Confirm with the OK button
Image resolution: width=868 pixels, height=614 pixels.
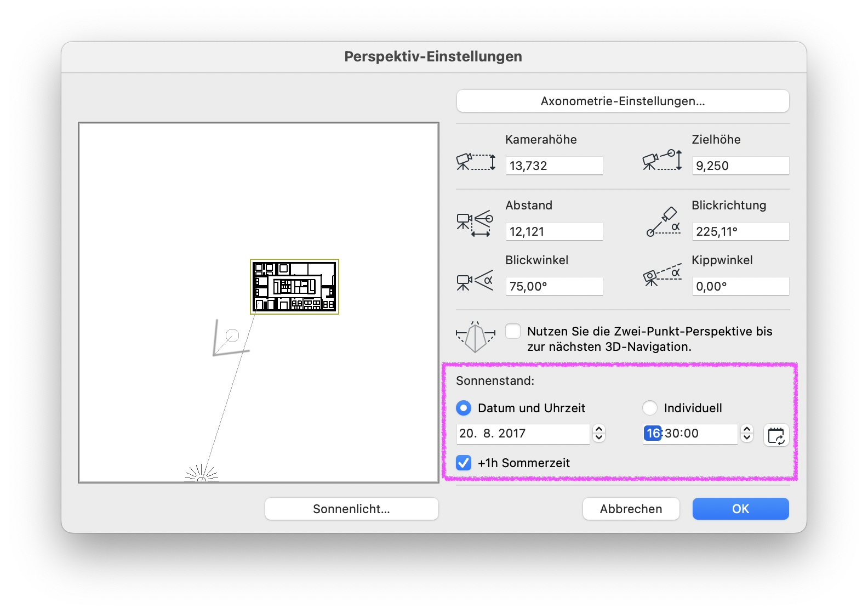coord(740,509)
